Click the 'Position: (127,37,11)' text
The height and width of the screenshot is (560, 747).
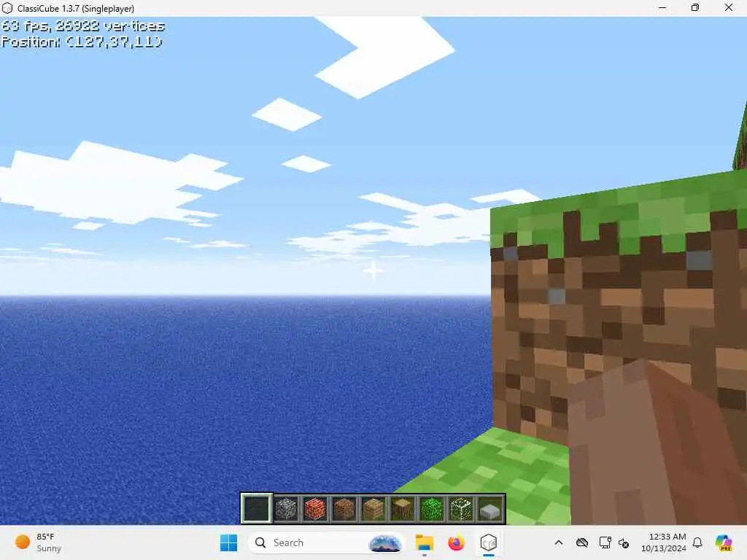pos(82,42)
